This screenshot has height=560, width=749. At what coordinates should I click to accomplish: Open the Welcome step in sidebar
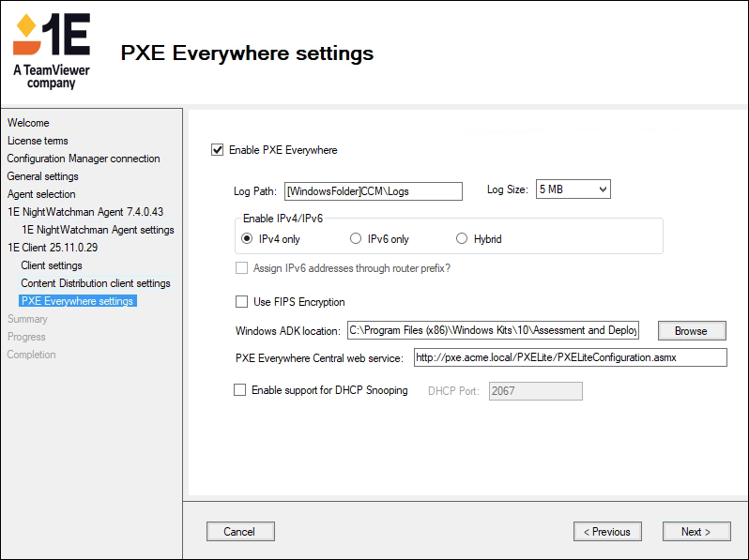[28, 123]
